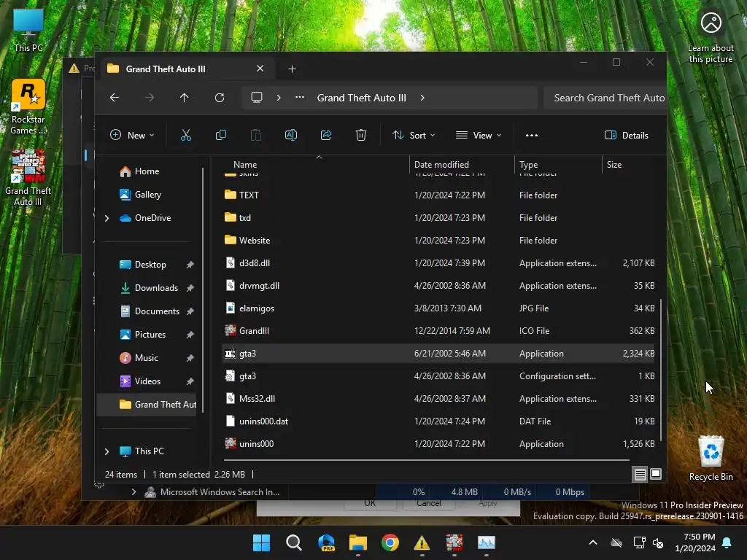The width and height of the screenshot is (747, 560).
Task: Click the PC icon in address bar
Action: tap(257, 98)
